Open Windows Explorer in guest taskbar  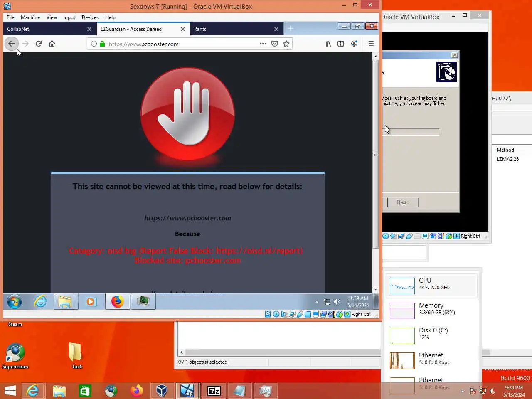(65, 302)
